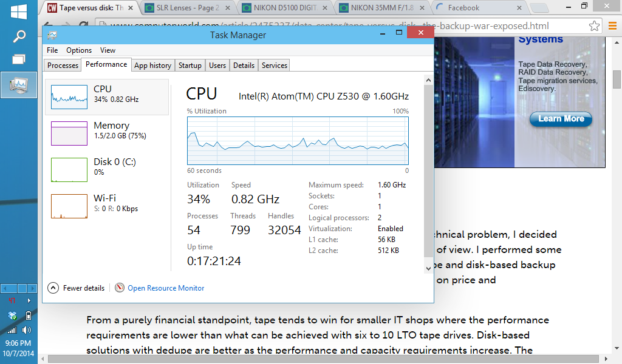Click Task Manager scrollbar up arrow
622x364 pixels.
428,81
